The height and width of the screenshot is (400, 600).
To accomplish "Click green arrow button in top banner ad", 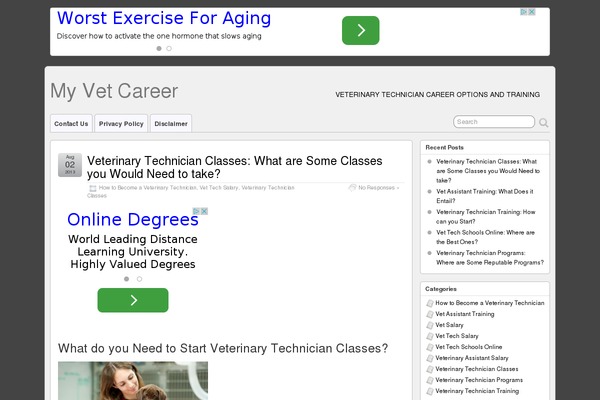I will pyautogui.click(x=360, y=30).
